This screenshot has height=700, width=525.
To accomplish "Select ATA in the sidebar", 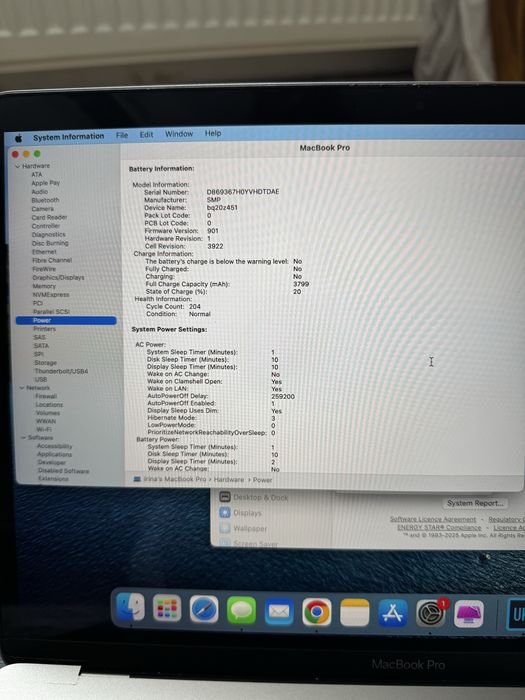I will (x=37, y=174).
